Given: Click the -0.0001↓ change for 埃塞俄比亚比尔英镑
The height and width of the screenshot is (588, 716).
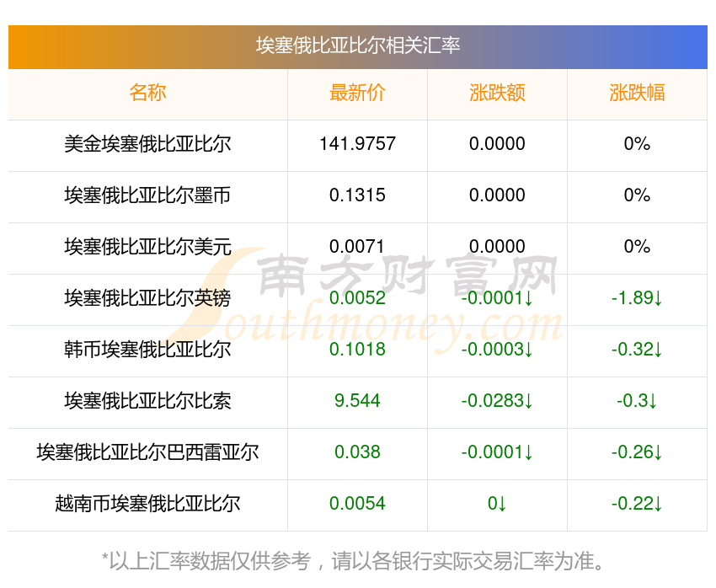Looking at the screenshot, I should [497, 298].
